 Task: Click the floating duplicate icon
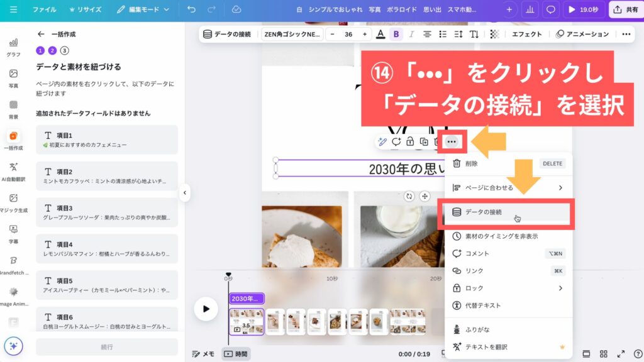[424, 142]
